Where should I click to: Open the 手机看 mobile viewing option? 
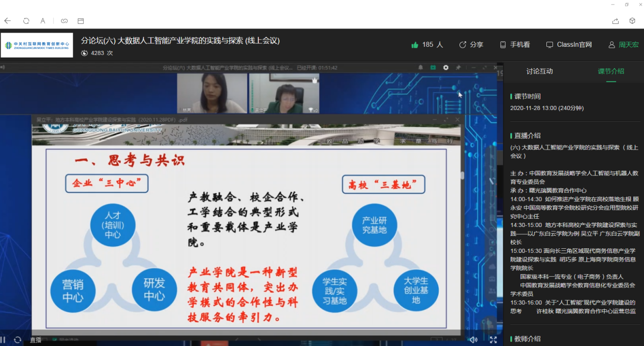pyautogui.click(x=514, y=45)
